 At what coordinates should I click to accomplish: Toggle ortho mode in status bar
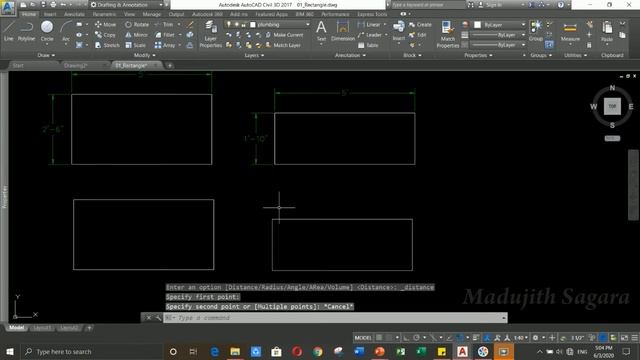[x=406, y=338]
